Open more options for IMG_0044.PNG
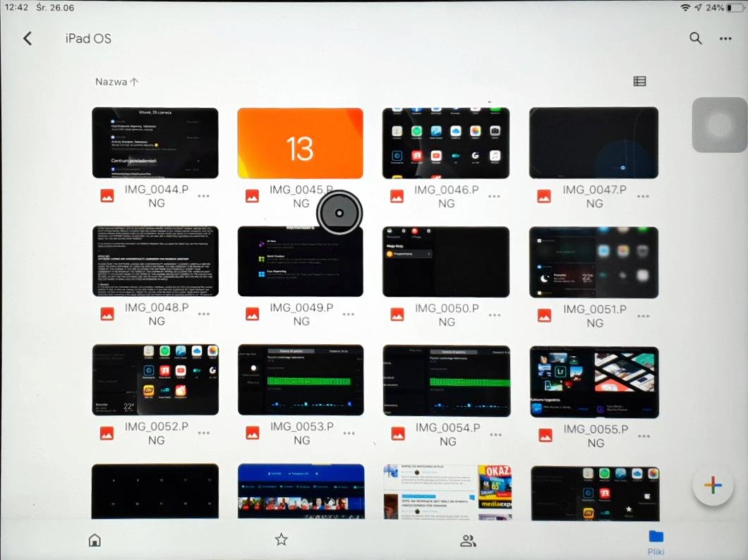 click(x=204, y=196)
